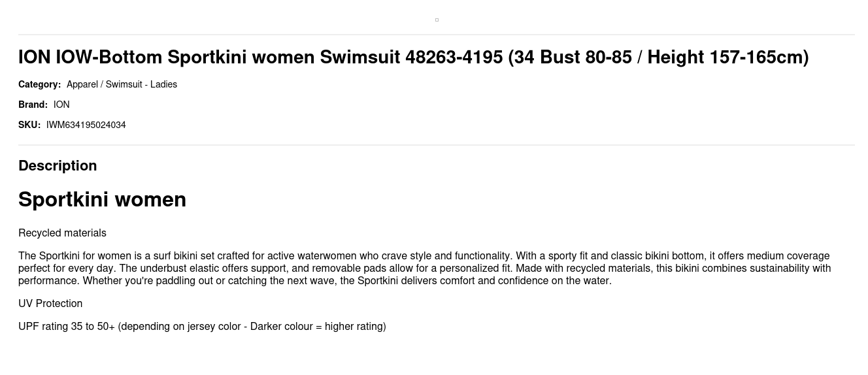Click the tiny placeholder image at top
The image size is (868, 375).
click(x=437, y=20)
